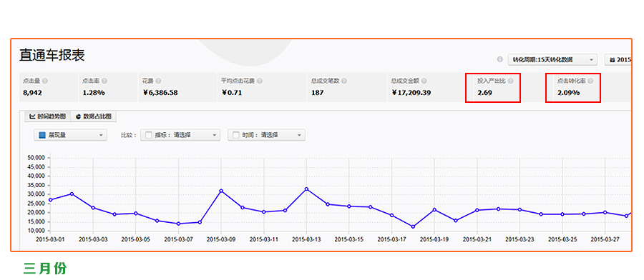The height and width of the screenshot is (280, 644).
Task: Click info icon left of 转化周期 dropdown
Action: click(500, 59)
